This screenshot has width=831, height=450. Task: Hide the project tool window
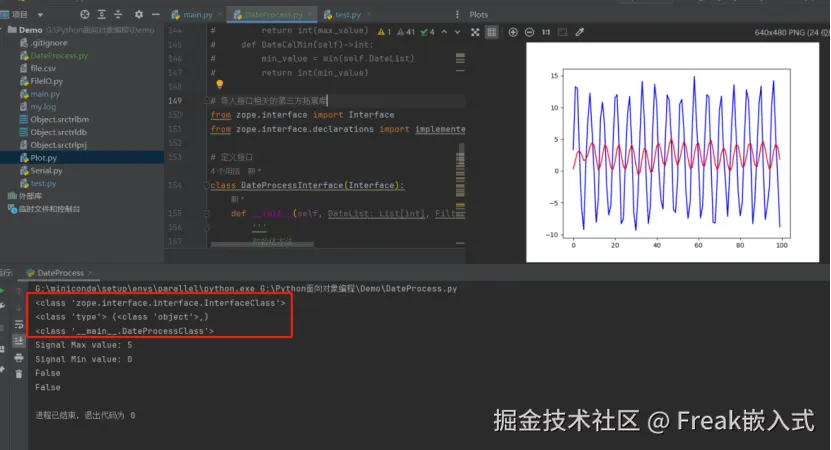(x=156, y=14)
